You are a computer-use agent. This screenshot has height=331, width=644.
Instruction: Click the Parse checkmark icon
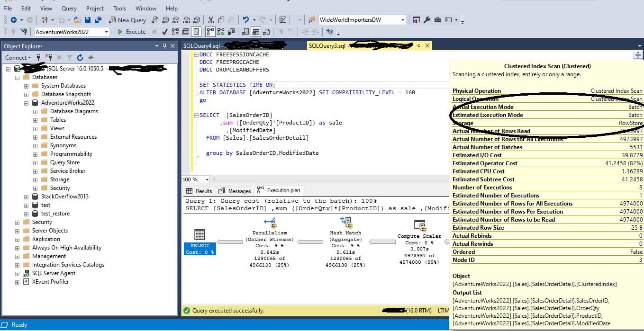click(x=164, y=32)
